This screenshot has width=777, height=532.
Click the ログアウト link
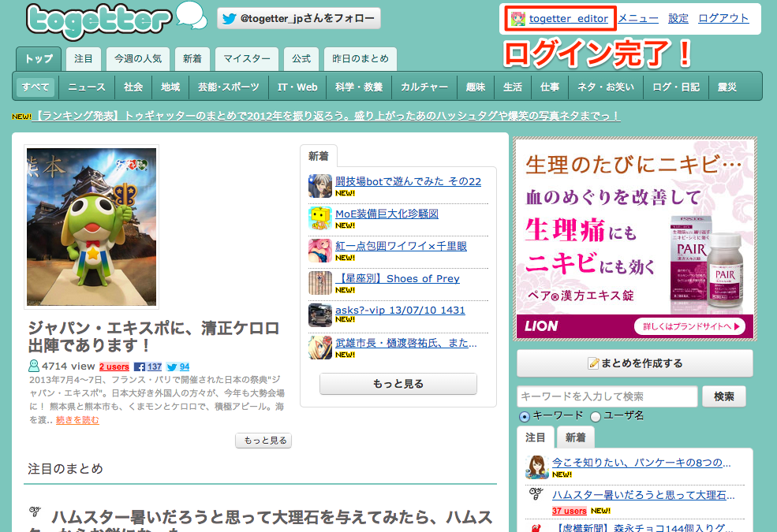723,18
